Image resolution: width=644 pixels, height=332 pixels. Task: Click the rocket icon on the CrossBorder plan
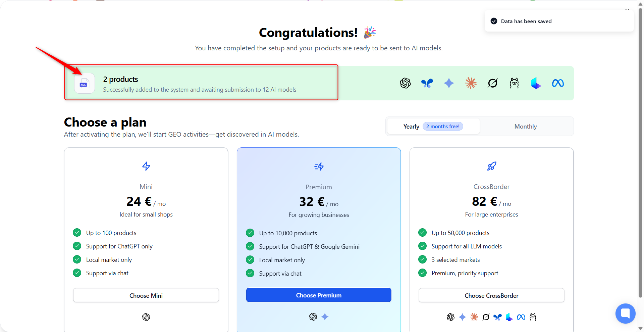(x=491, y=166)
